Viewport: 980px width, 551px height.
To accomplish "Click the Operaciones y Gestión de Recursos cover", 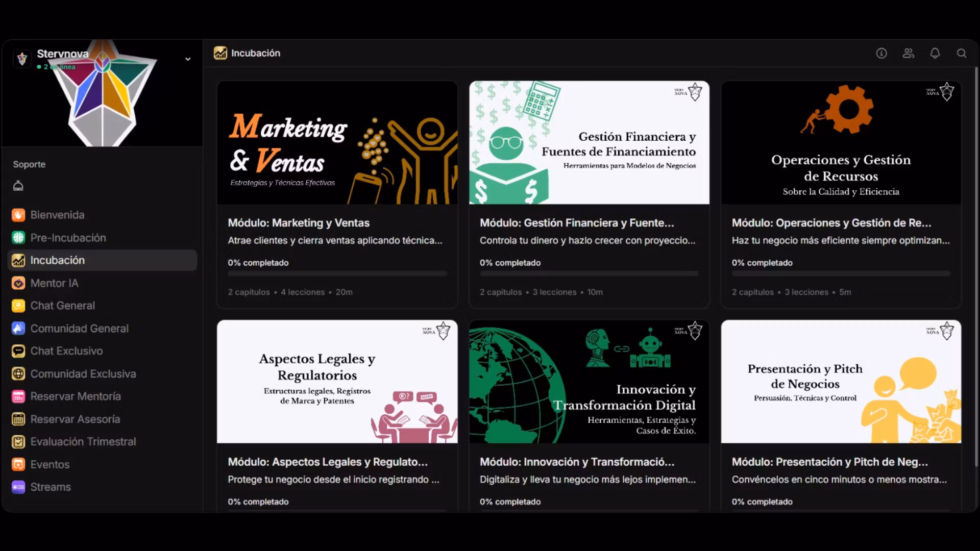I will (841, 142).
